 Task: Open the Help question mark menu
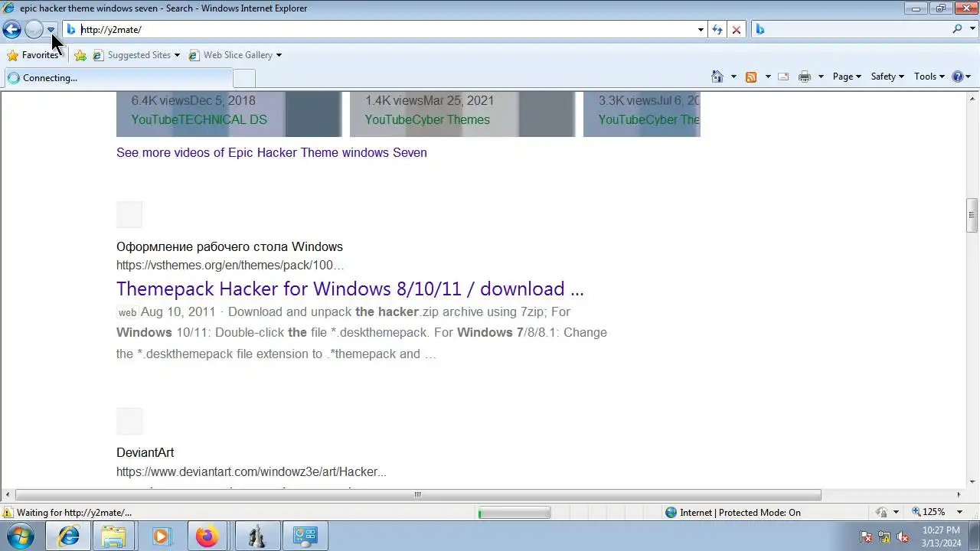pos(961,77)
